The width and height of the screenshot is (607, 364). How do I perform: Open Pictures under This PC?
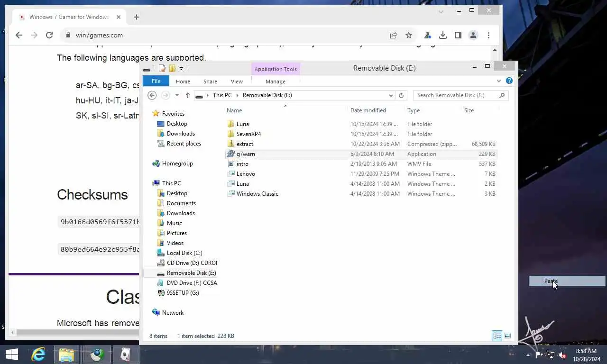tap(177, 233)
